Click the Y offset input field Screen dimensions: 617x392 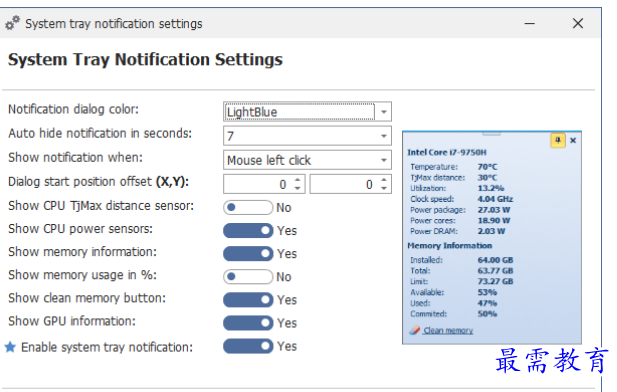(x=344, y=184)
